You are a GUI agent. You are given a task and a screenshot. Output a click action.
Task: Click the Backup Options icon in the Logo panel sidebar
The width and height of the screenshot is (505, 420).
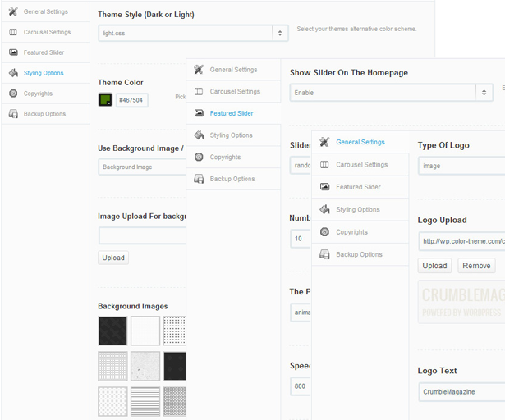tap(325, 254)
